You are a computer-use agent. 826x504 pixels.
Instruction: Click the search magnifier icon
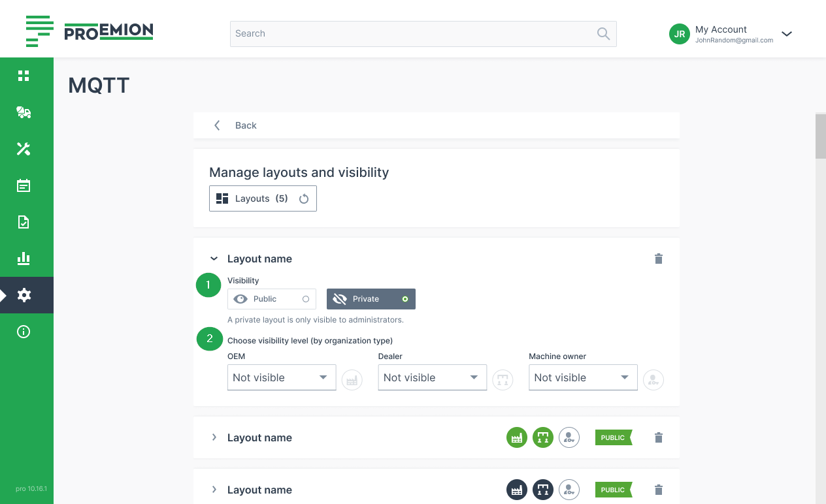pos(603,34)
